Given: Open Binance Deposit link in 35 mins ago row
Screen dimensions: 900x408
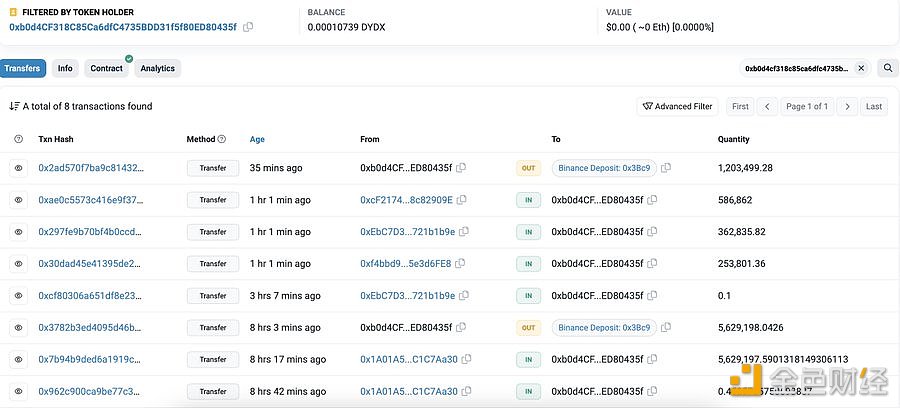Looking at the screenshot, I should (x=604, y=168).
